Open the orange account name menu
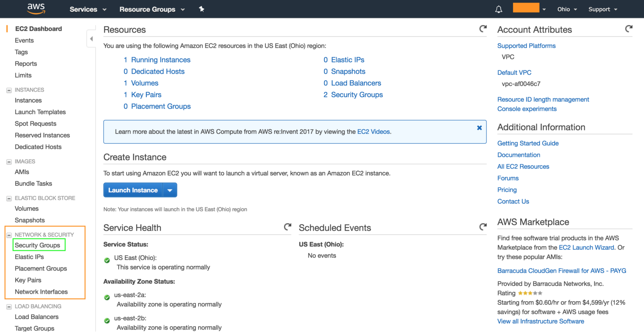This screenshot has width=644, height=335. pyautogui.click(x=529, y=8)
